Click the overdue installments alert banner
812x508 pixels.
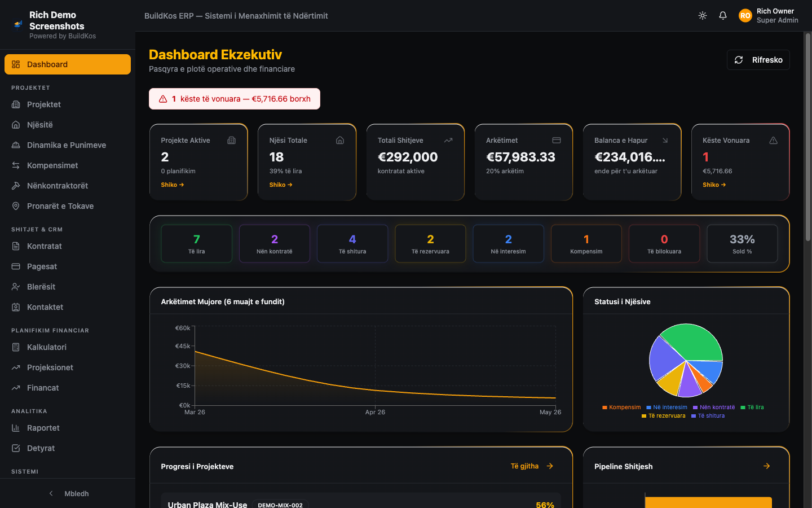point(235,99)
